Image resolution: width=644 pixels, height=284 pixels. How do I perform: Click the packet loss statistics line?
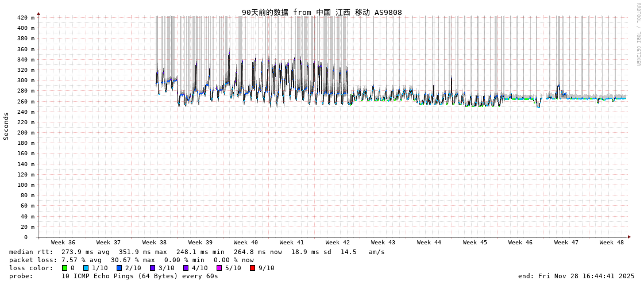[x=131, y=260]
